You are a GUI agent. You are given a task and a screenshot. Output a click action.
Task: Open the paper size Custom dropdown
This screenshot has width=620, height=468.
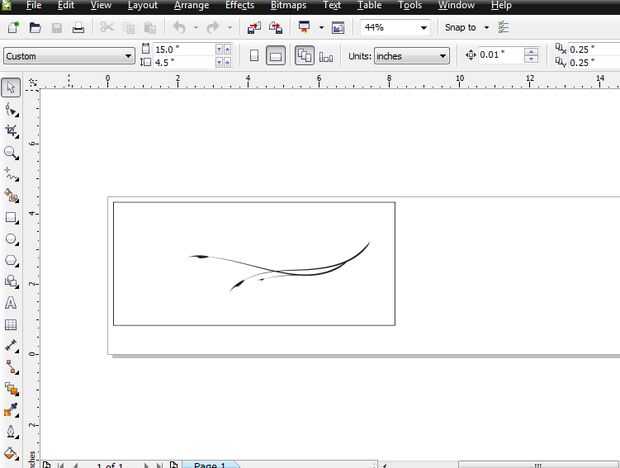click(x=128, y=56)
